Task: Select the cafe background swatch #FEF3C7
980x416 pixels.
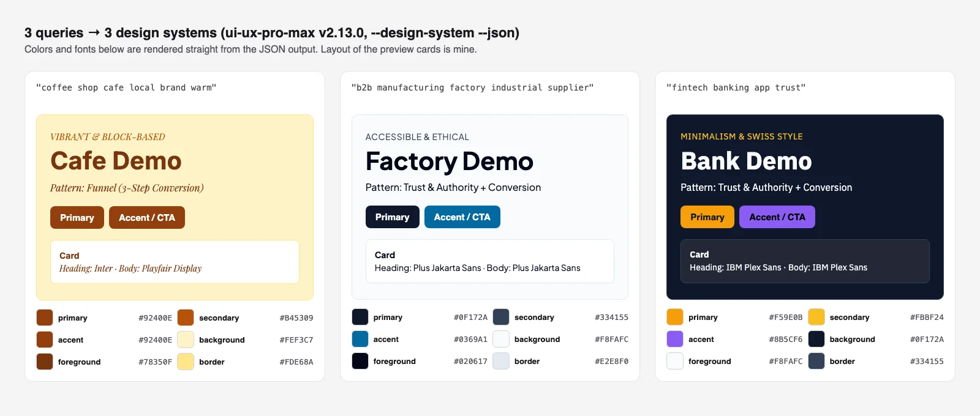Action: coord(186,340)
